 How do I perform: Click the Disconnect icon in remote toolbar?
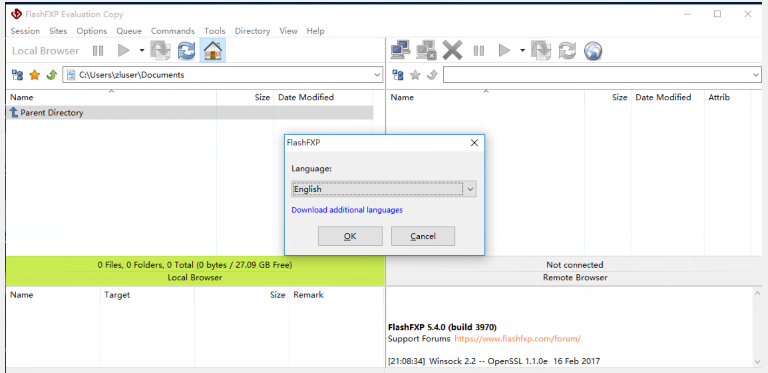(426, 50)
